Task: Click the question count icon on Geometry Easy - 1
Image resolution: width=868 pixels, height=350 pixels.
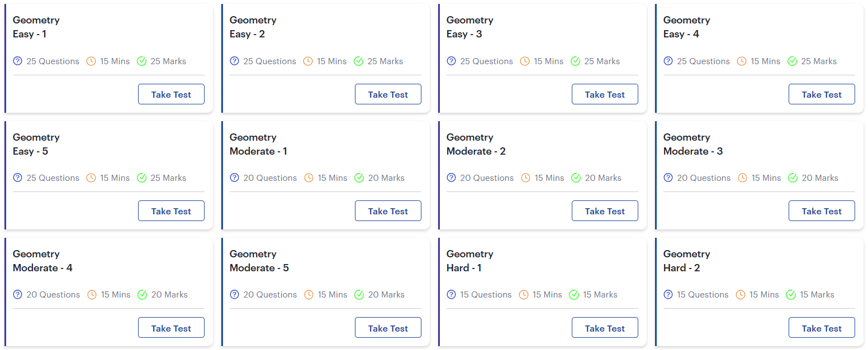Action: coord(17,61)
